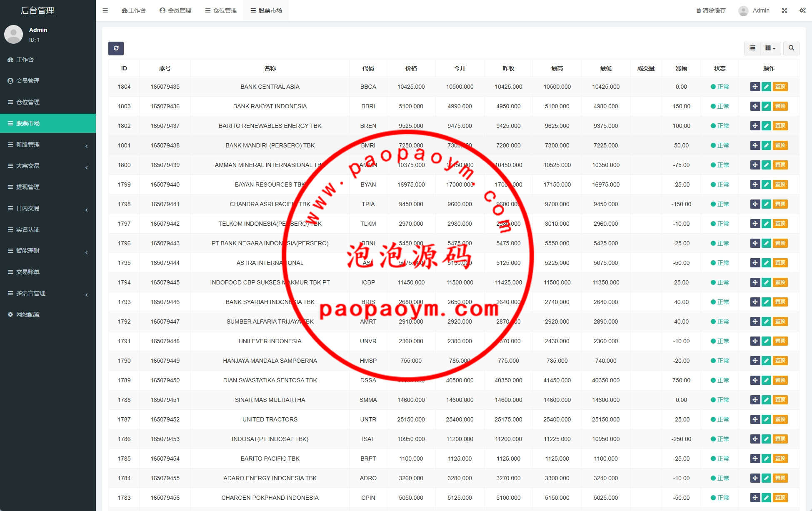Viewport: 812px width, 511px height.
Task: Edit UNILEVER INDONESIA row
Action: 767,341
